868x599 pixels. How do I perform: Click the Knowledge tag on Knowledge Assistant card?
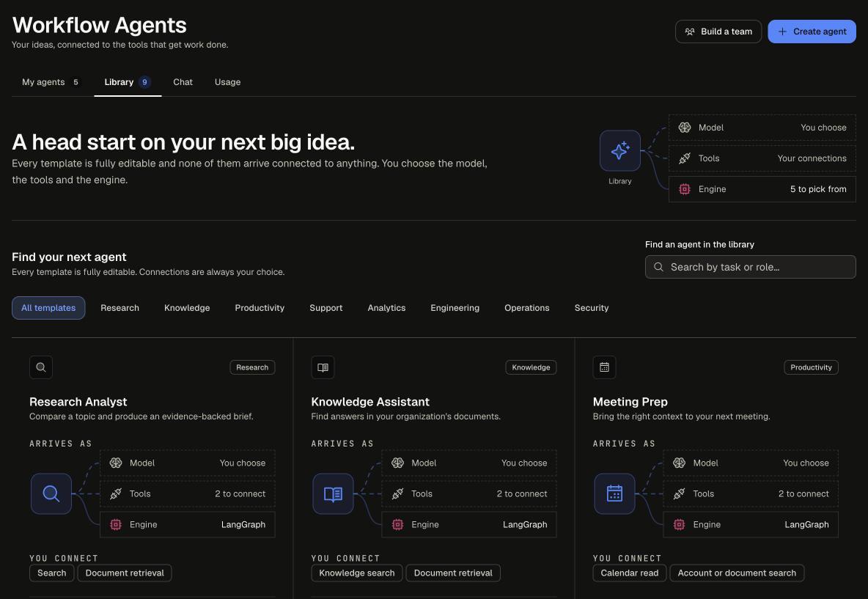(531, 367)
